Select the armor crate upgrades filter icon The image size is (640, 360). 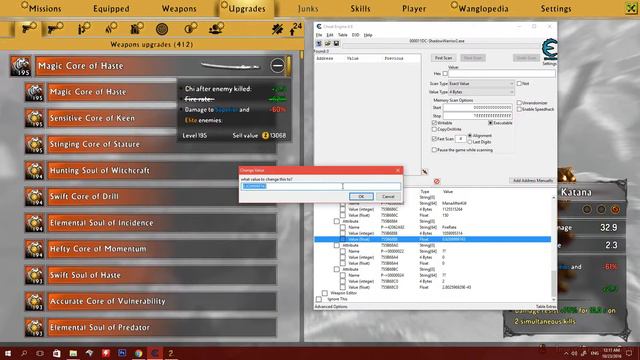point(137,28)
